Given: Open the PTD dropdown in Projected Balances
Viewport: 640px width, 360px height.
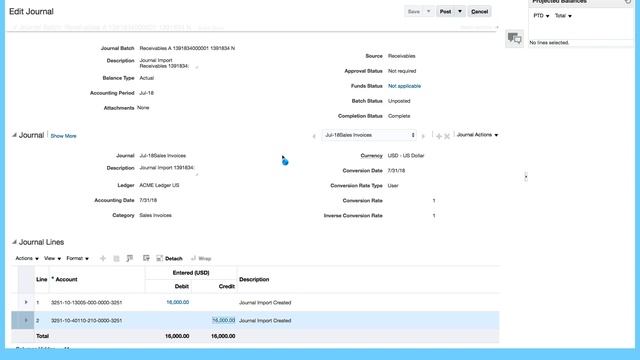Looking at the screenshot, I should click(541, 16).
